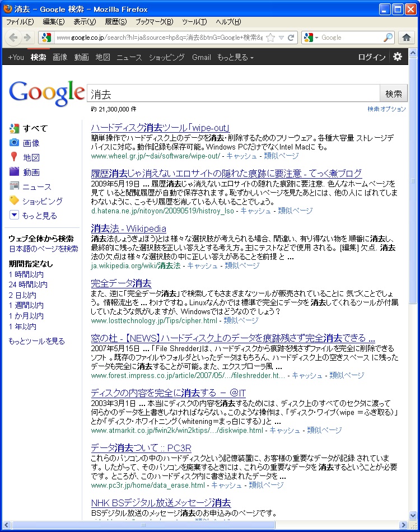Click the Google logo

(x=46, y=93)
